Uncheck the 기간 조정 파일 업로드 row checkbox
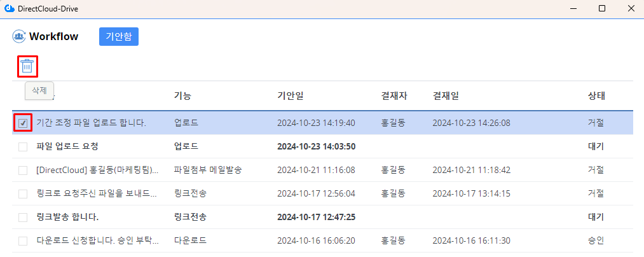This screenshot has width=644, height=257. click(x=23, y=123)
